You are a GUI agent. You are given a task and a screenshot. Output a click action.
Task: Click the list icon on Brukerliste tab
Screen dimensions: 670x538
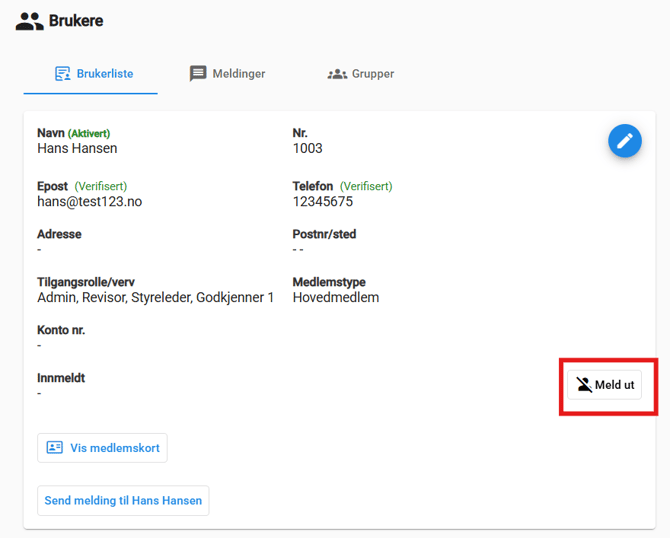tap(63, 74)
